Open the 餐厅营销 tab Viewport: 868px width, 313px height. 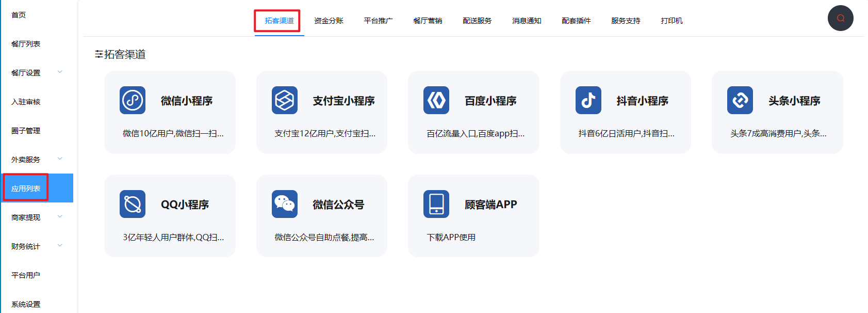coord(428,21)
